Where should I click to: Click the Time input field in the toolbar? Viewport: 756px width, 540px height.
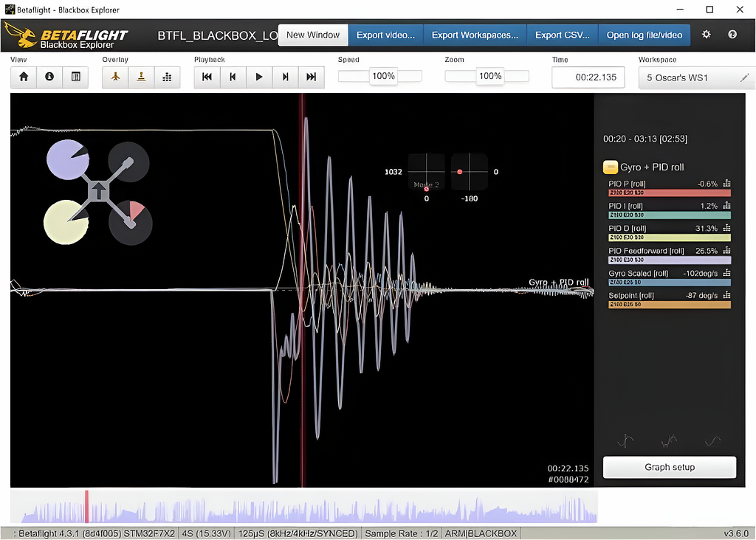(588, 77)
